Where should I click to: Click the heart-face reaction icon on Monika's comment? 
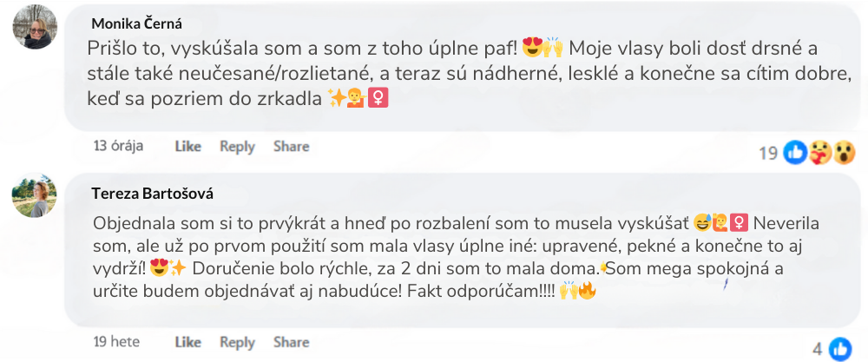(x=819, y=153)
